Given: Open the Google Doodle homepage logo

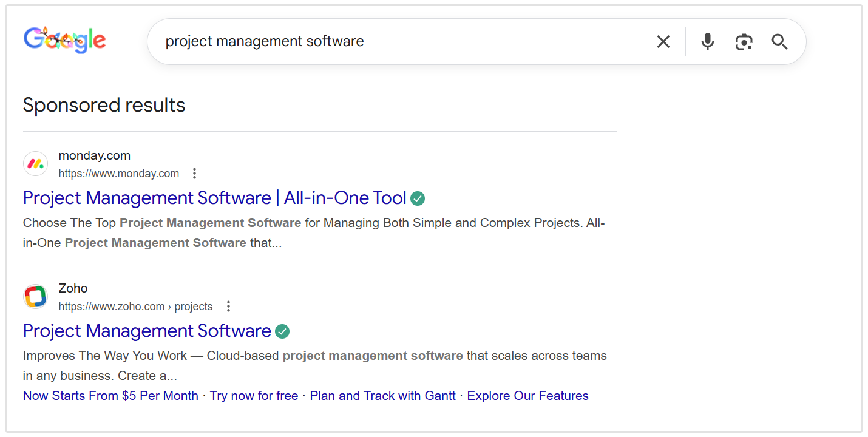Looking at the screenshot, I should click(64, 40).
